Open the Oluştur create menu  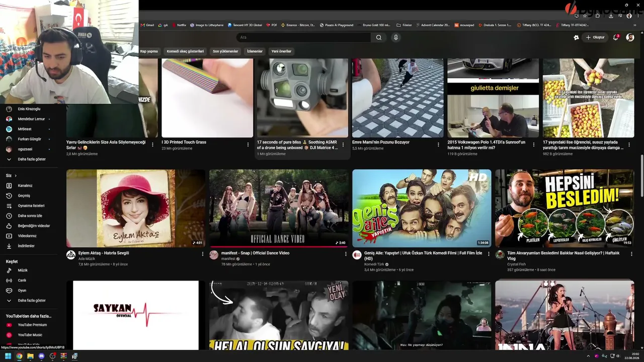point(595,37)
